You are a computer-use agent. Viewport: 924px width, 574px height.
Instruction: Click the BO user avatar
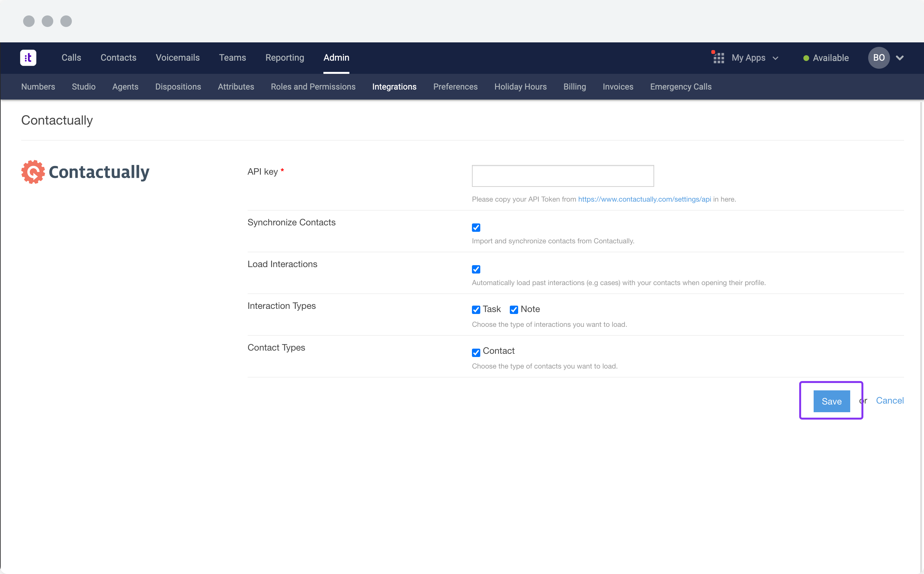tap(879, 58)
